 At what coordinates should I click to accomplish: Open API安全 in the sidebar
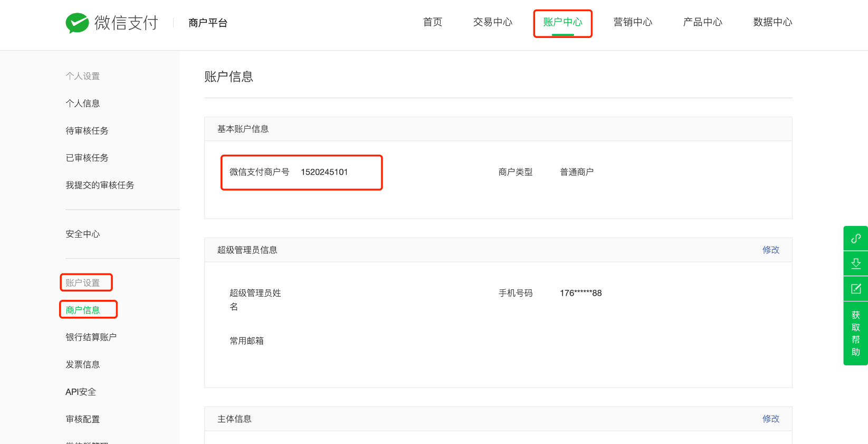81,392
